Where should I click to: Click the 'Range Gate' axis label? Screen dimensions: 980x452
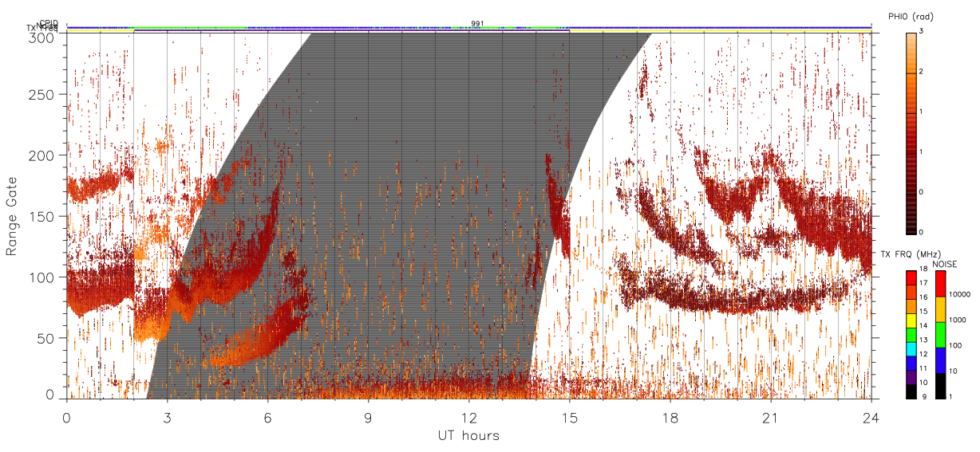pyautogui.click(x=12, y=215)
